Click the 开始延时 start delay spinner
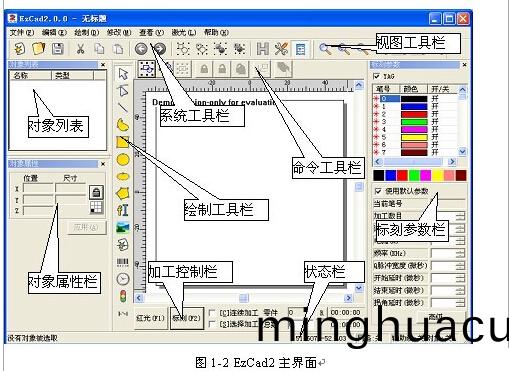Screen dimensions: 509x371 click(x=460, y=278)
